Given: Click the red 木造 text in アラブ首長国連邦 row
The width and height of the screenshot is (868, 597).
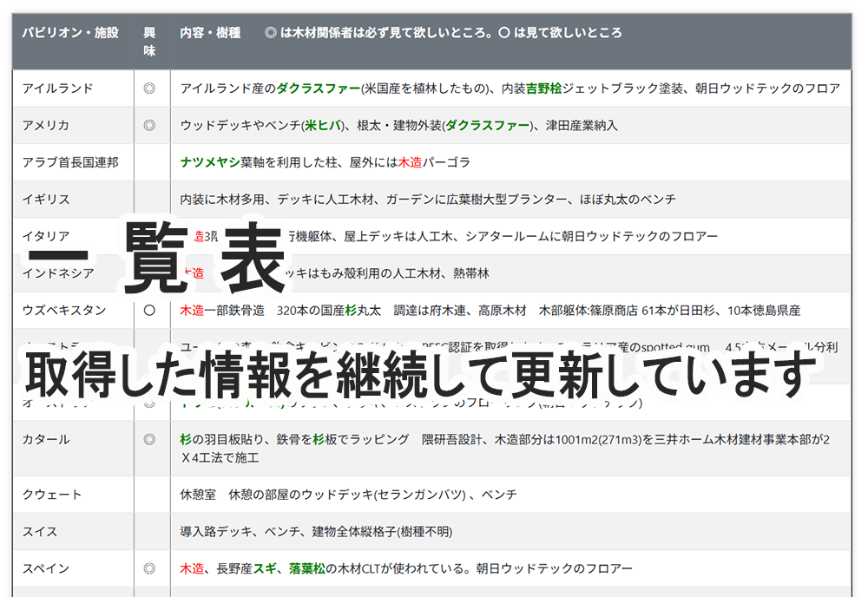Looking at the screenshot, I should pyautogui.click(x=409, y=161).
